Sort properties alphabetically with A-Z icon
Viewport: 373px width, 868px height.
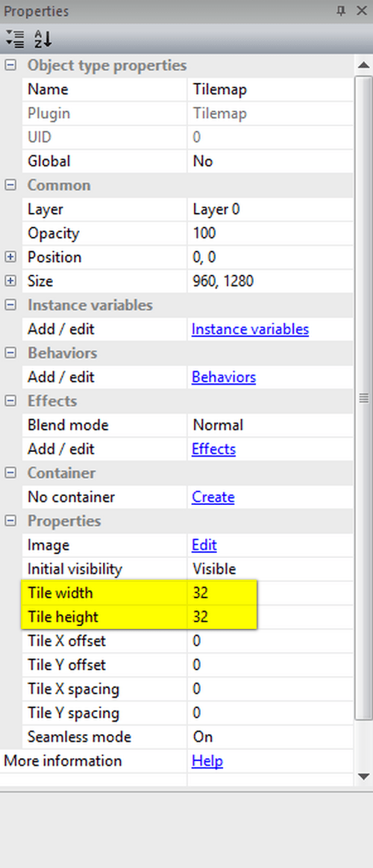click(x=43, y=39)
